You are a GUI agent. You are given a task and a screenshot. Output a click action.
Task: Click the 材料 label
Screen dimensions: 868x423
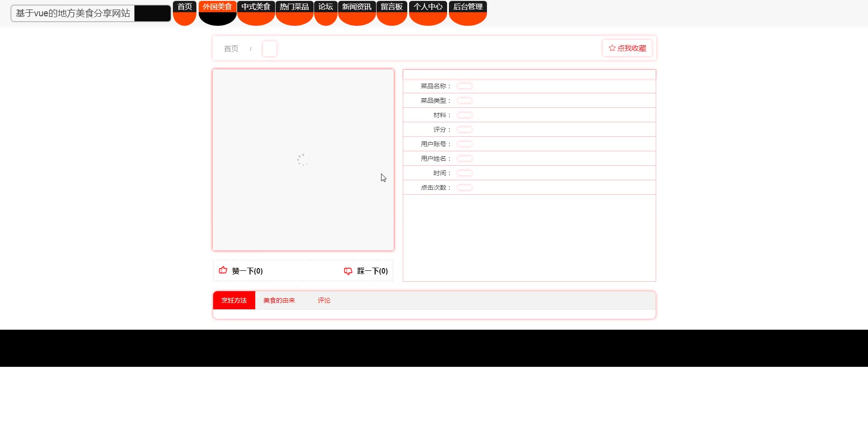click(x=443, y=115)
